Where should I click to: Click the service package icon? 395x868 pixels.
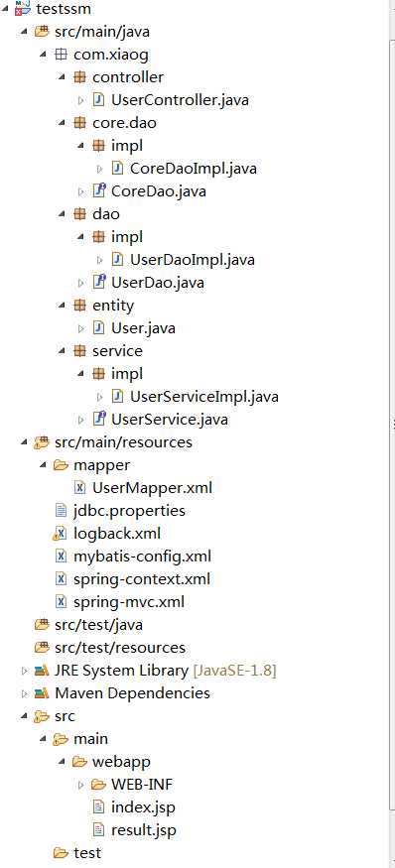tap(79, 351)
